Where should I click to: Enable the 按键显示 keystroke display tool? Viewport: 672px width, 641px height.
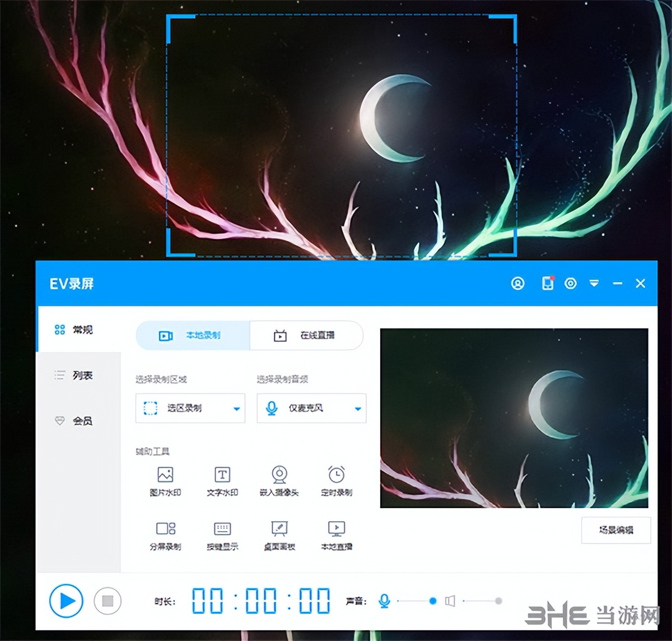(x=222, y=535)
